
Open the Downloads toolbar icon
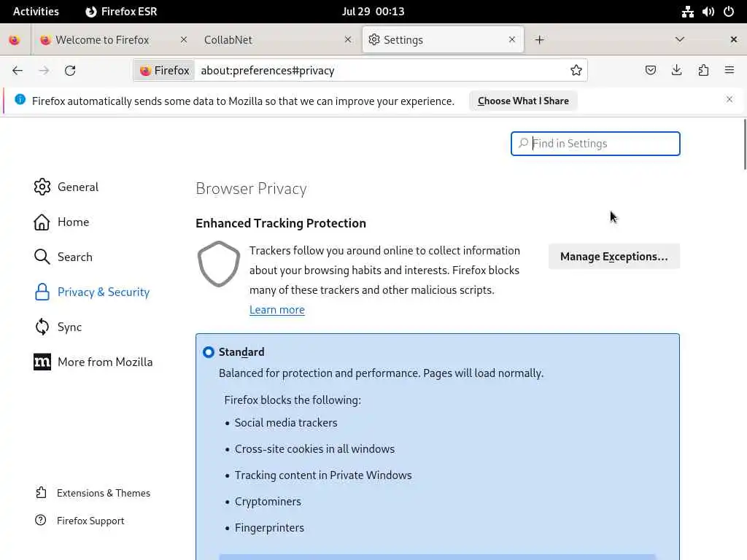point(677,71)
